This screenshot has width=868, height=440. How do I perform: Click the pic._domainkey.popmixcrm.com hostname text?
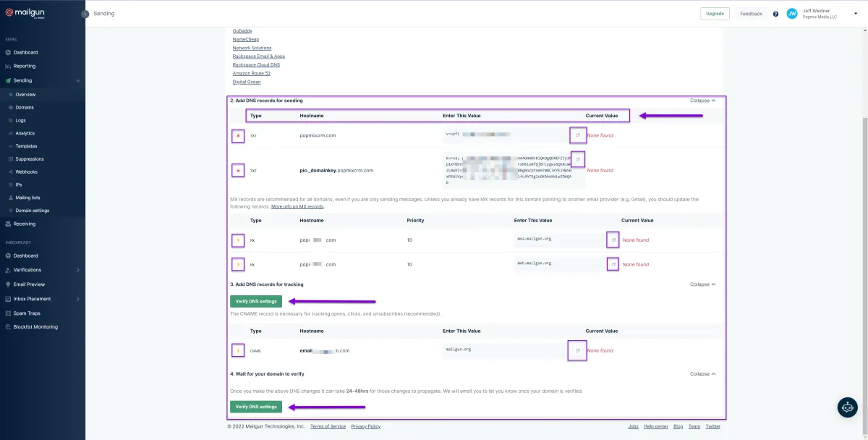[336, 170]
